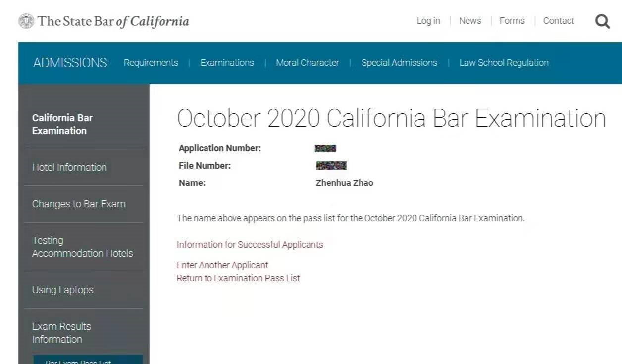Open Law School Regulation menu item
The height and width of the screenshot is (364, 622).
(504, 63)
